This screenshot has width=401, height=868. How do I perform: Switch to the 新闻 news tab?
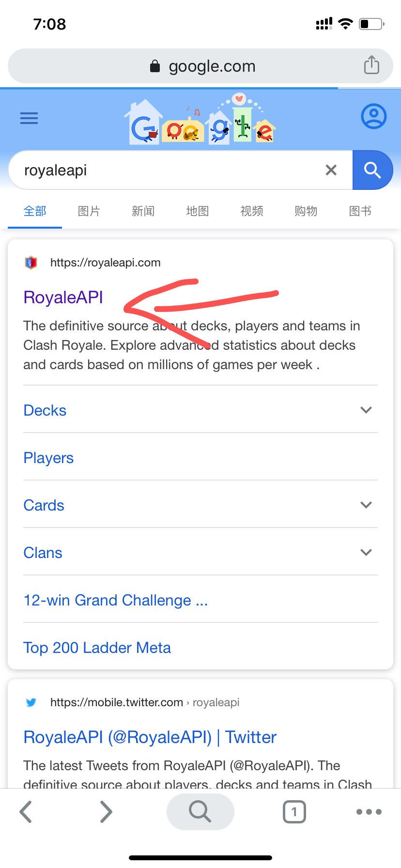coord(143,211)
